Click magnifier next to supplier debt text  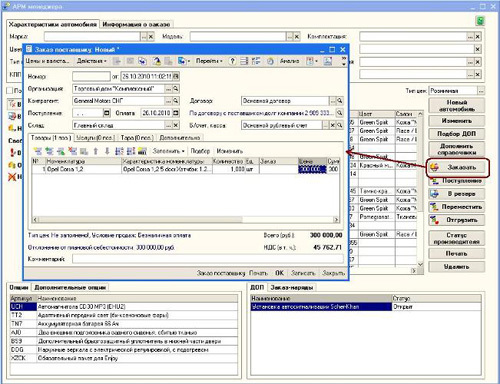pos(340,113)
